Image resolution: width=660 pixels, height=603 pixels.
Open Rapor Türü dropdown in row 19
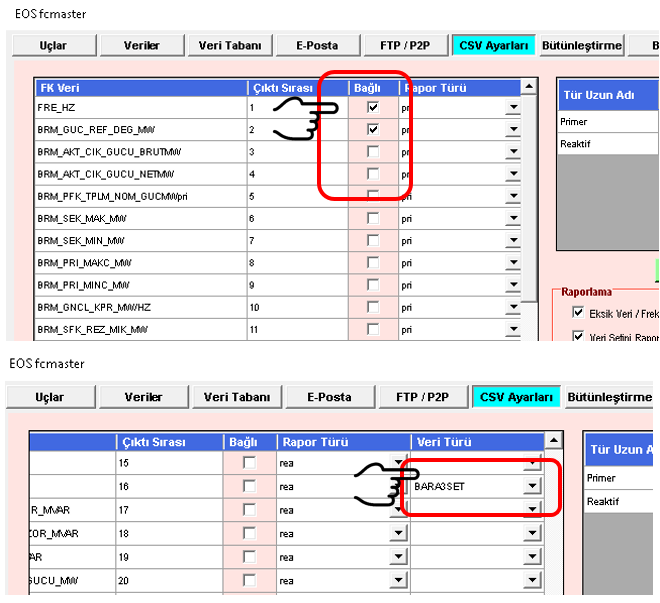click(x=398, y=557)
